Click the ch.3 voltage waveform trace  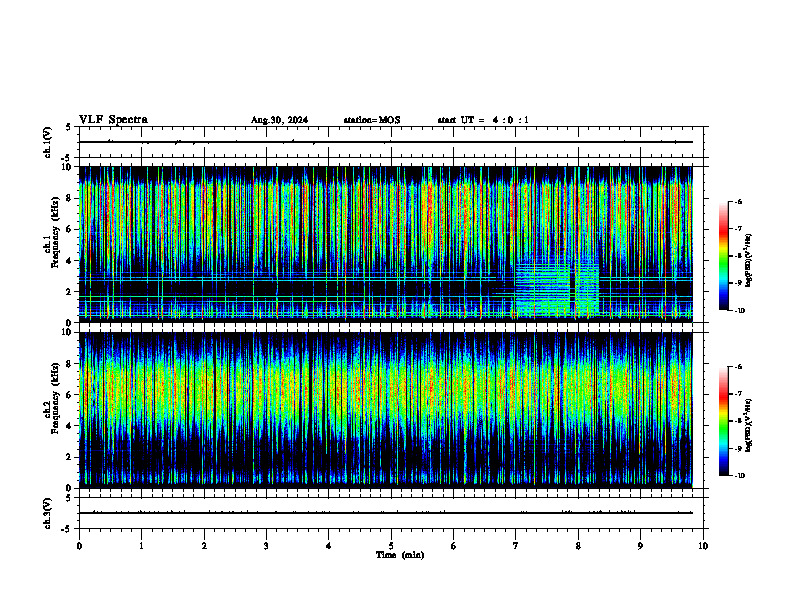[385, 513]
